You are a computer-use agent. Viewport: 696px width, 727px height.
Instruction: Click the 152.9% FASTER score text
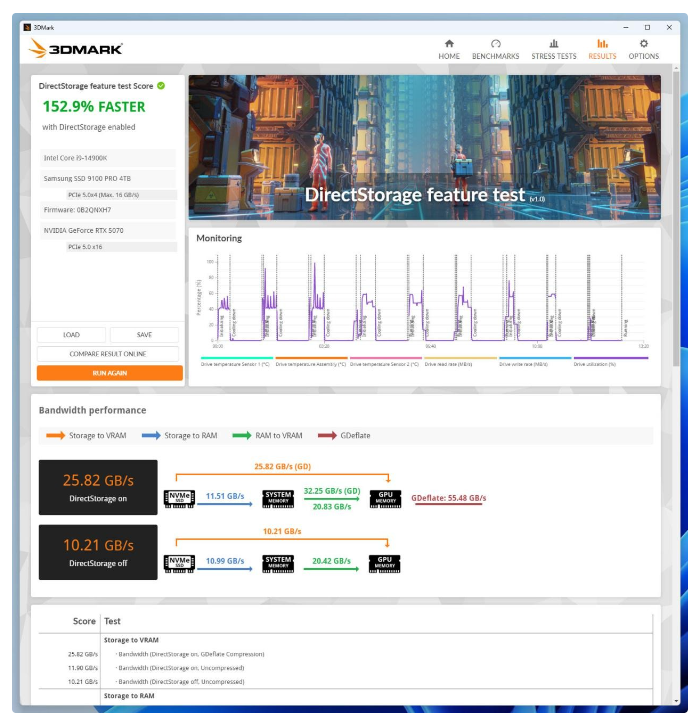pyautogui.click(x=94, y=107)
